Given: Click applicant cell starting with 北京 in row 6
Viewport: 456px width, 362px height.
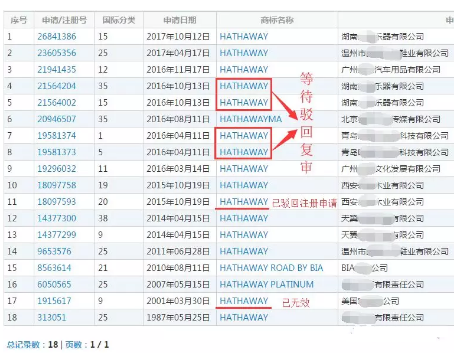Looking at the screenshot, I should coord(391,119).
